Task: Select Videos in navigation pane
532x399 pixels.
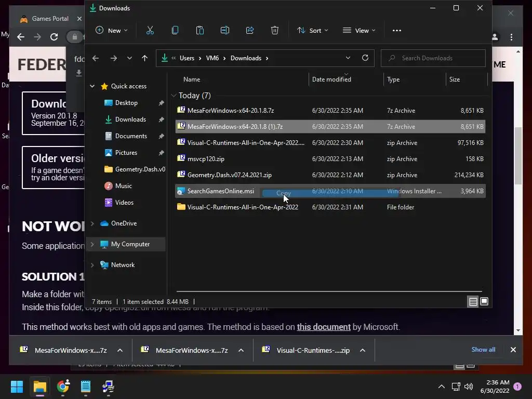Action: point(124,203)
